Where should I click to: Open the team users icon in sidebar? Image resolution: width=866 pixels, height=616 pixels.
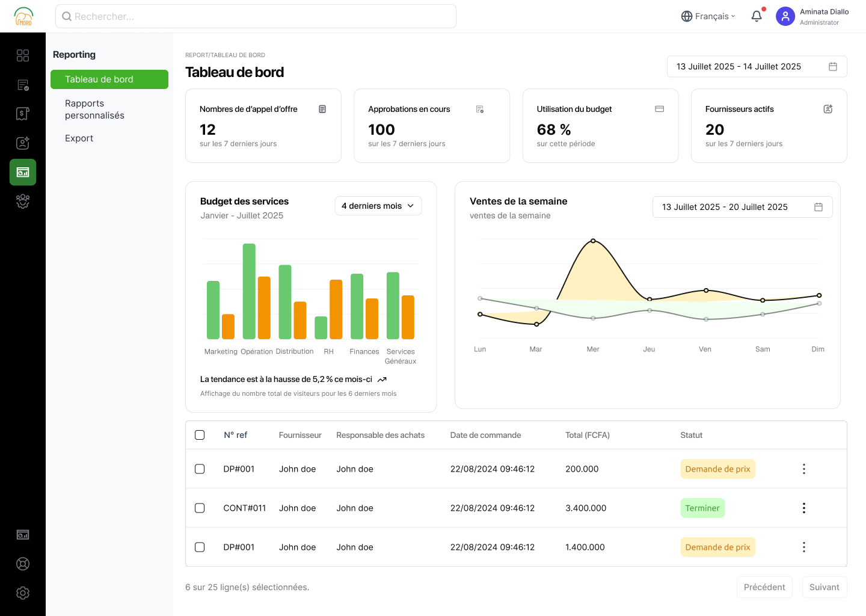(x=23, y=201)
